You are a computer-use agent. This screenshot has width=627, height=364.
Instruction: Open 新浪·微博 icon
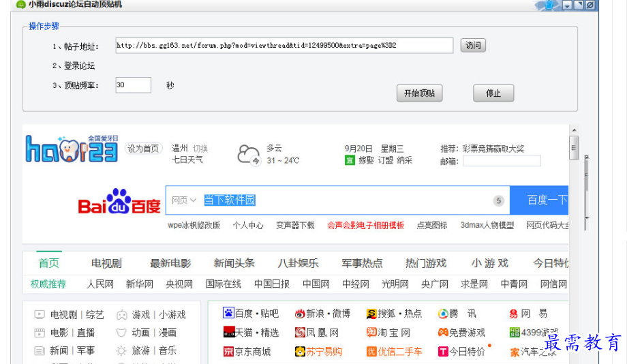coord(300,314)
